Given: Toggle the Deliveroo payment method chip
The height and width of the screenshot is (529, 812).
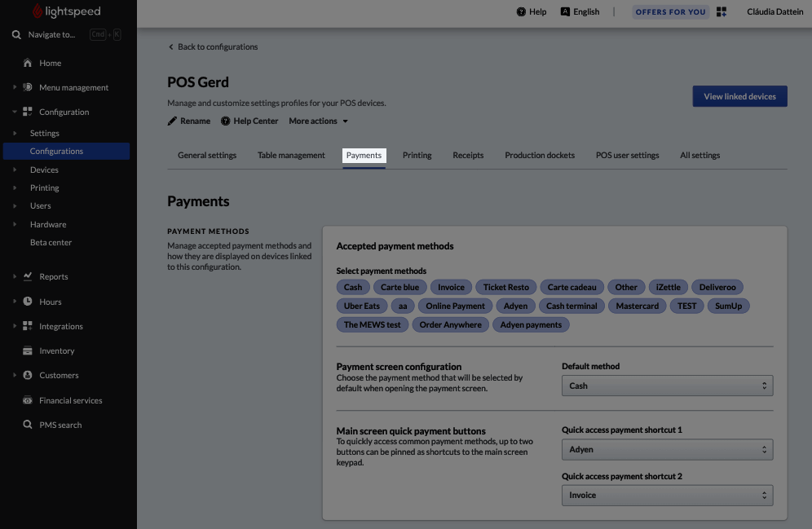Looking at the screenshot, I should [717, 287].
